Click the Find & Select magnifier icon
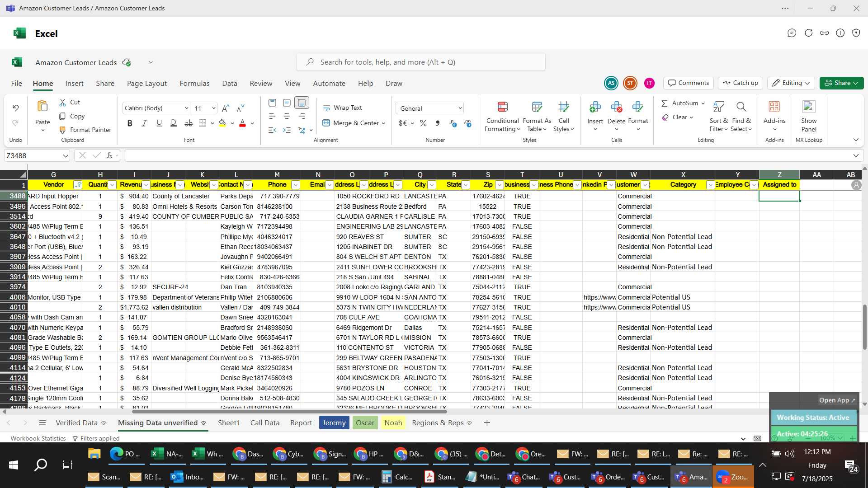 point(741,107)
